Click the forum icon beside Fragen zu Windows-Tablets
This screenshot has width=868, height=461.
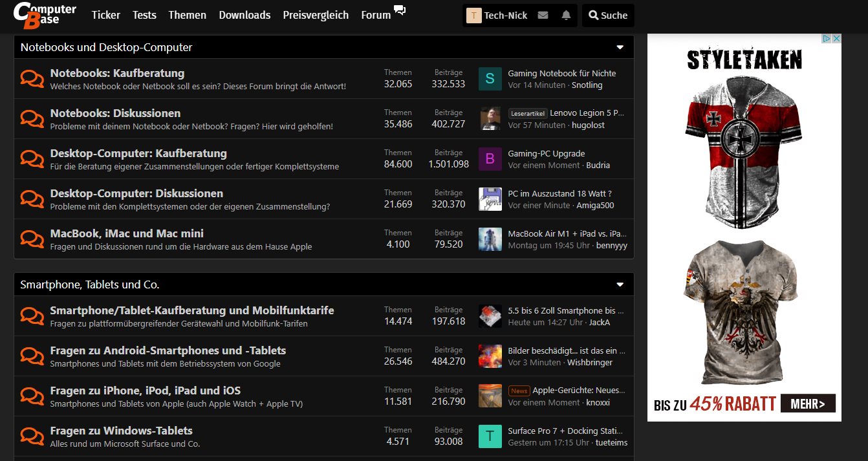pos(32,436)
